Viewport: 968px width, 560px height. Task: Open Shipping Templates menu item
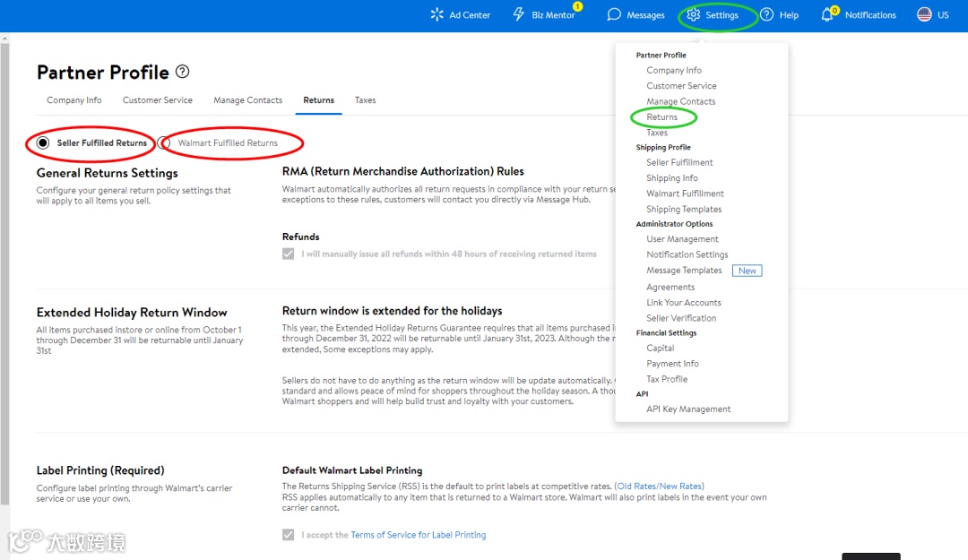click(684, 210)
